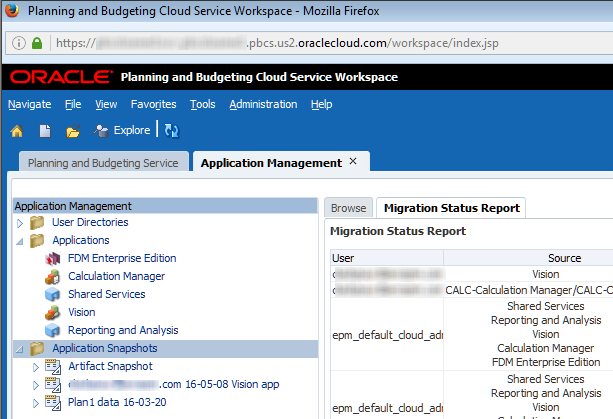Collapse the Application Snapshots node
This screenshot has height=419, width=613.
coord(20,348)
